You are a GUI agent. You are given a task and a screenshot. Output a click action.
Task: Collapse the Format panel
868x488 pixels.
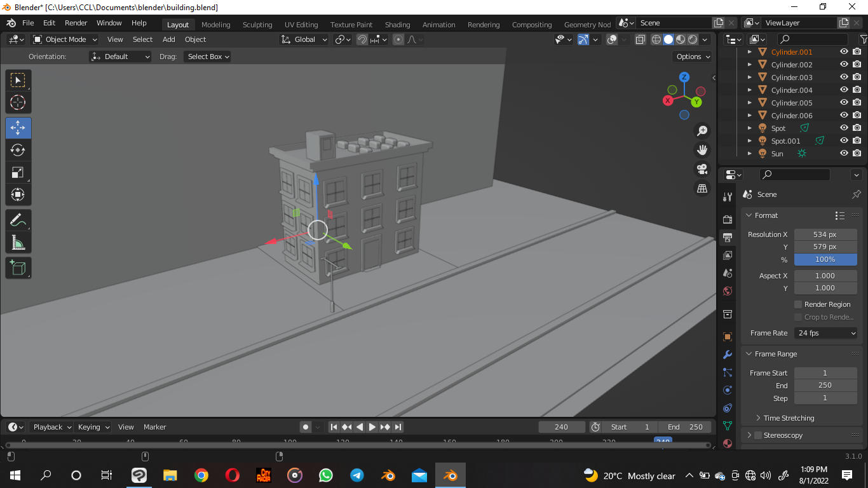tap(749, 215)
